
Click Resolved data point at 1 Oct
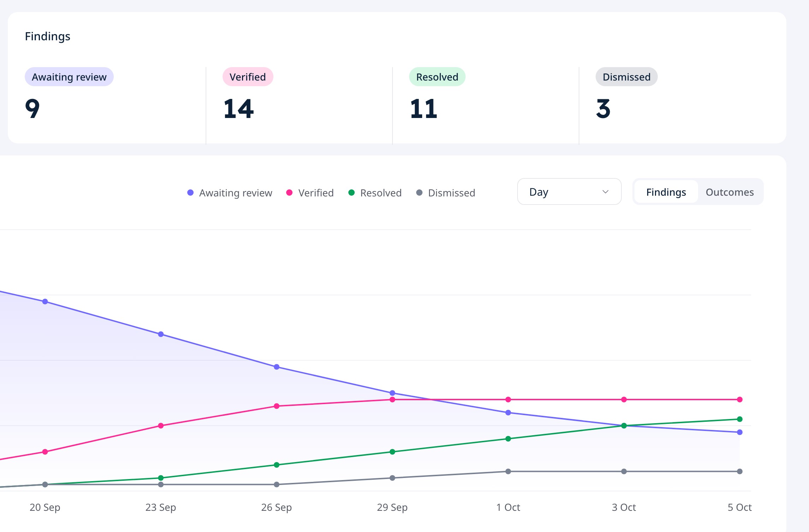508,439
